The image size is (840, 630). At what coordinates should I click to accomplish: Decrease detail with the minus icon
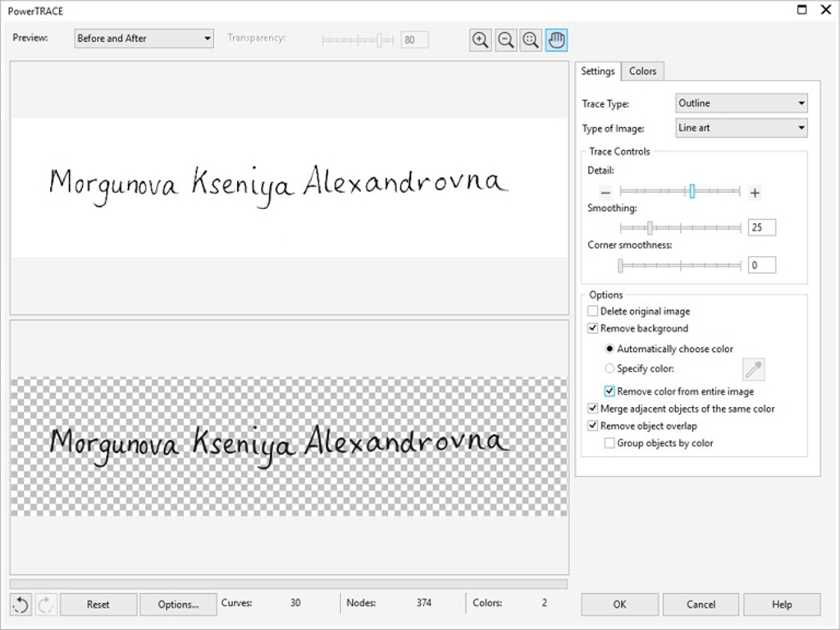tap(605, 193)
